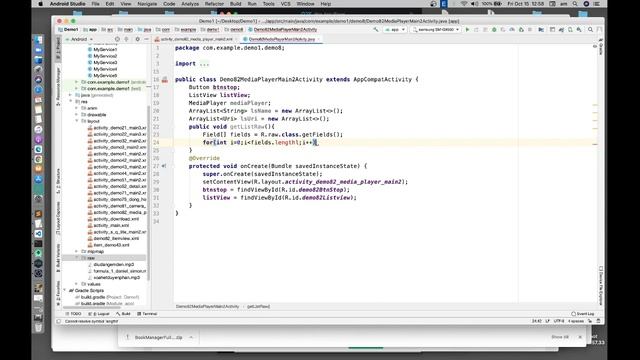Click the collapse all icon in Project panel

coord(126,39)
